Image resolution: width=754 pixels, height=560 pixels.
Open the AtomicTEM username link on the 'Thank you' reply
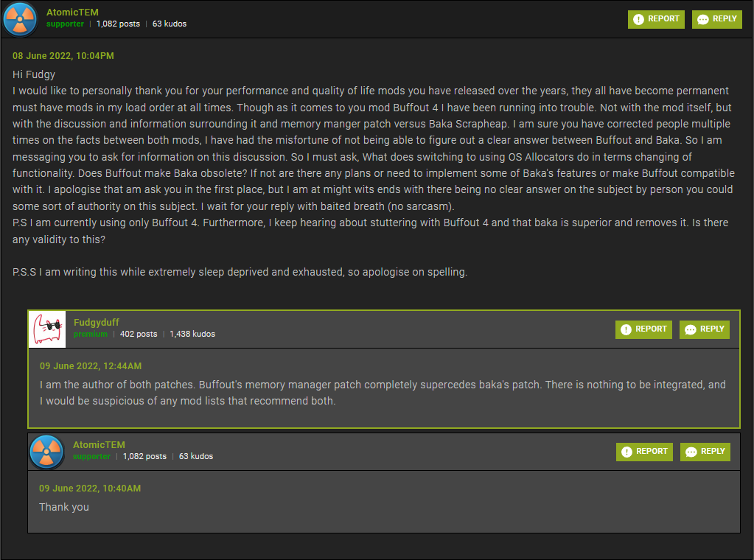tap(99, 445)
